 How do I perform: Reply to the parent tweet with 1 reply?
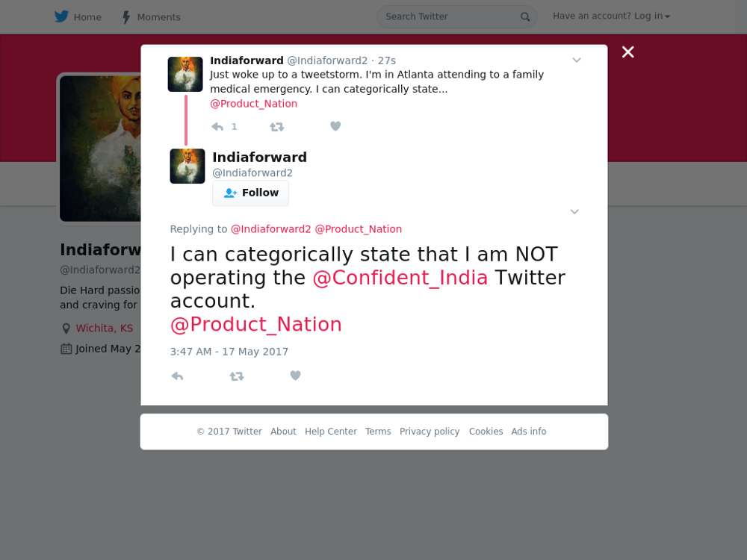coord(217,127)
